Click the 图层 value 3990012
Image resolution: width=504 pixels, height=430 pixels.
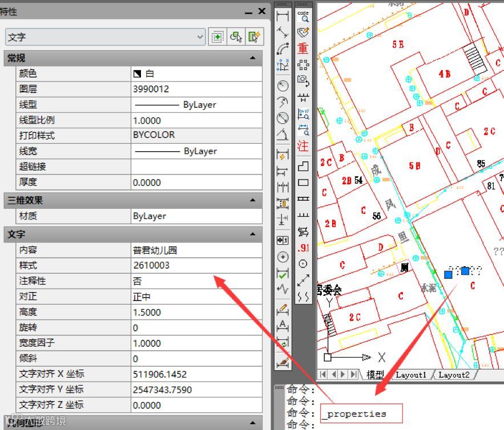(x=196, y=90)
